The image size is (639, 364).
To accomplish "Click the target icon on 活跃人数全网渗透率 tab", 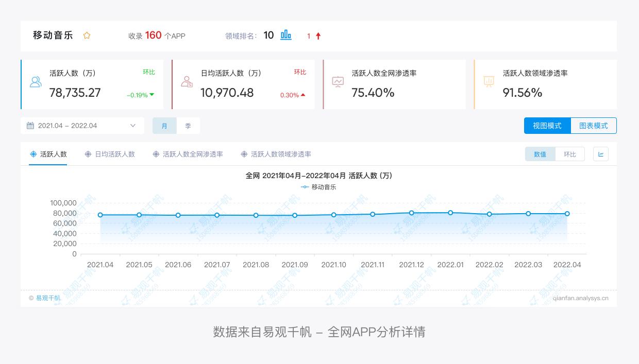I will [156, 154].
